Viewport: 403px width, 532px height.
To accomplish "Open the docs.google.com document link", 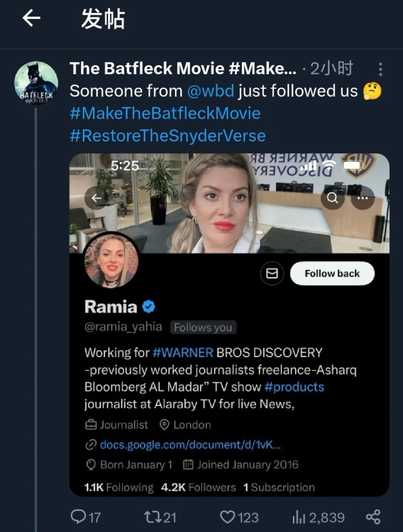I will 190,445.
